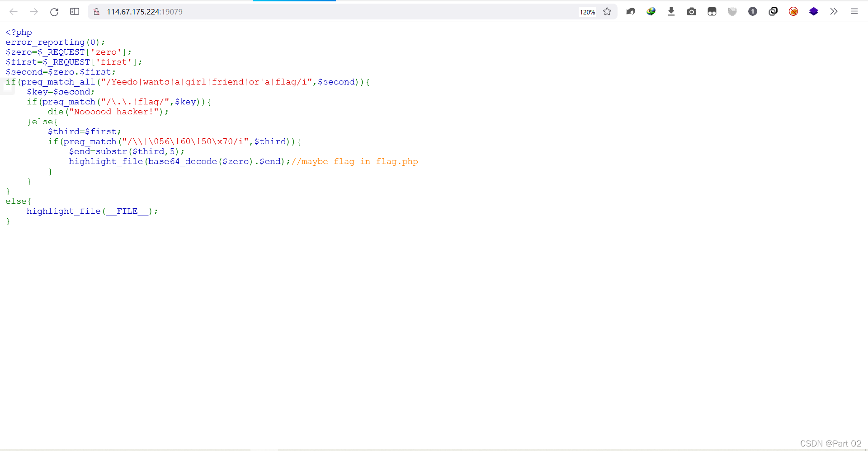Image resolution: width=868 pixels, height=451 pixels.
Task: Click the die("Noooood hacker!"); line
Action: pos(108,112)
